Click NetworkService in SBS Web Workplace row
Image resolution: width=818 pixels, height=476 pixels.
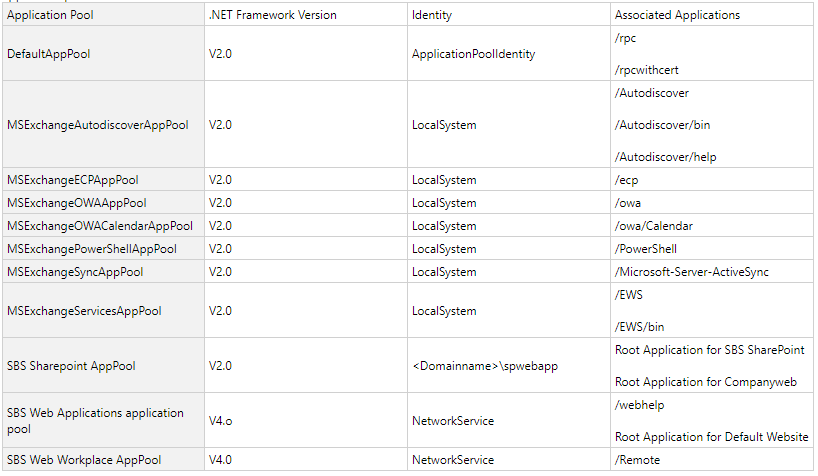click(x=453, y=460)
